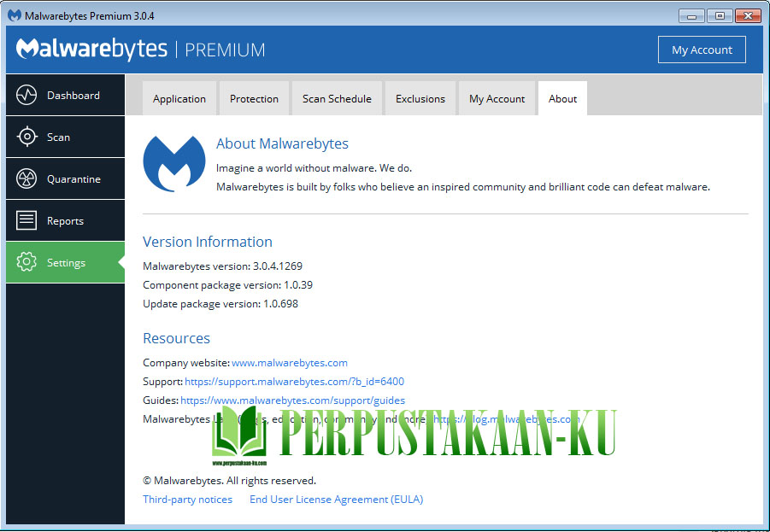Click the Component package version 1.0.39 text

(x=228, y=284)
